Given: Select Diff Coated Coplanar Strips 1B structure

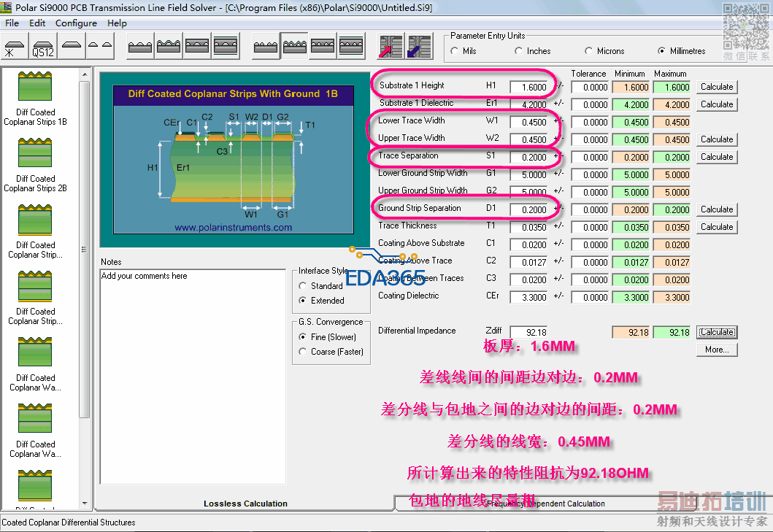Looking at the screenshot, I should click(35, 99).
